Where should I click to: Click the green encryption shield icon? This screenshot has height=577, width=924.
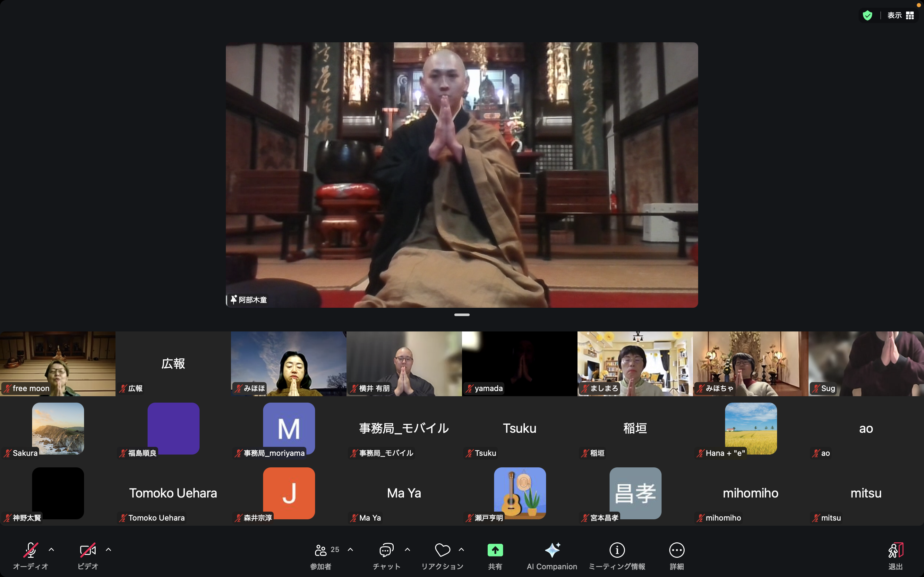tap(868, 15)
